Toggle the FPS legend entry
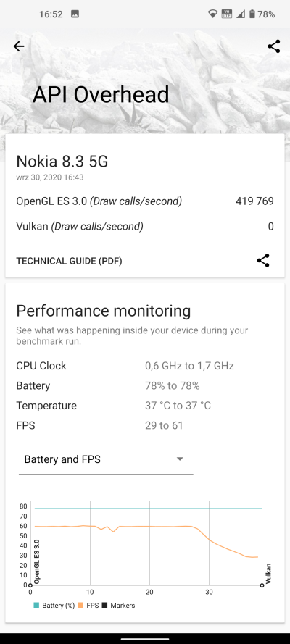 tap(88, 606)
